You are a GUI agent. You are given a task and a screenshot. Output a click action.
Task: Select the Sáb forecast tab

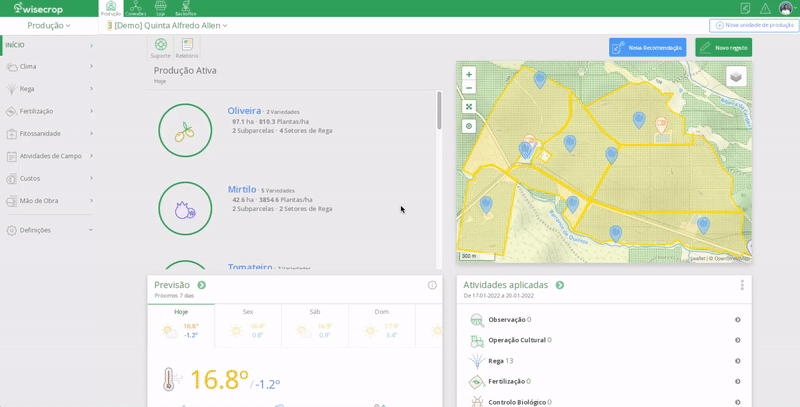click(315, 326)
